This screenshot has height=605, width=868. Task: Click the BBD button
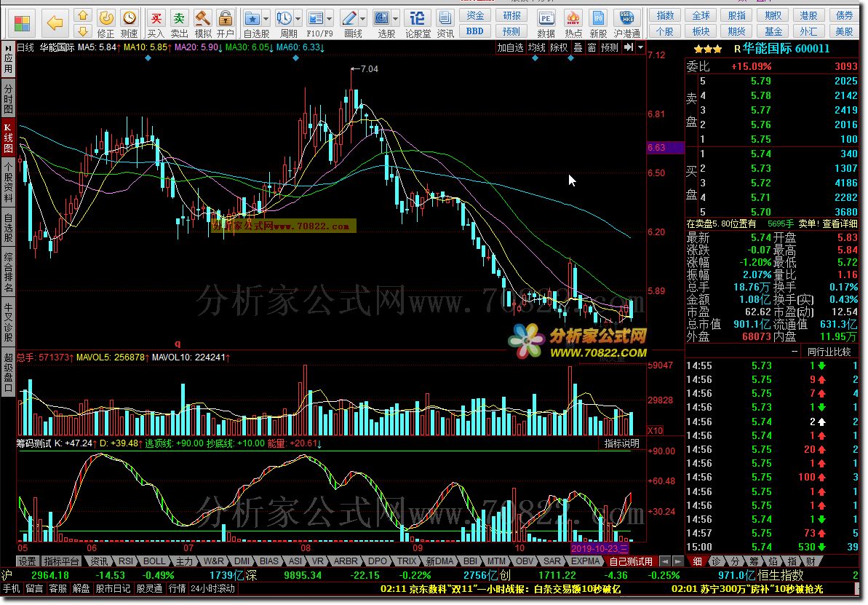tap(475, 31)
